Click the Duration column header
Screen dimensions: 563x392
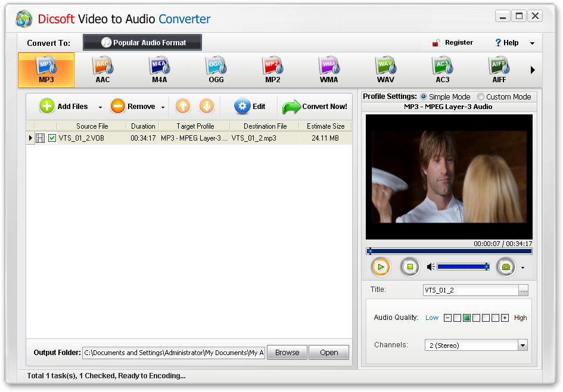143,126
